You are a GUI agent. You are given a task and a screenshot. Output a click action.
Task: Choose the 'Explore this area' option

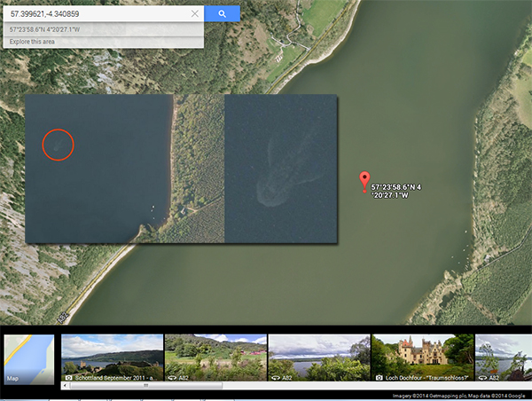point(104,42)
